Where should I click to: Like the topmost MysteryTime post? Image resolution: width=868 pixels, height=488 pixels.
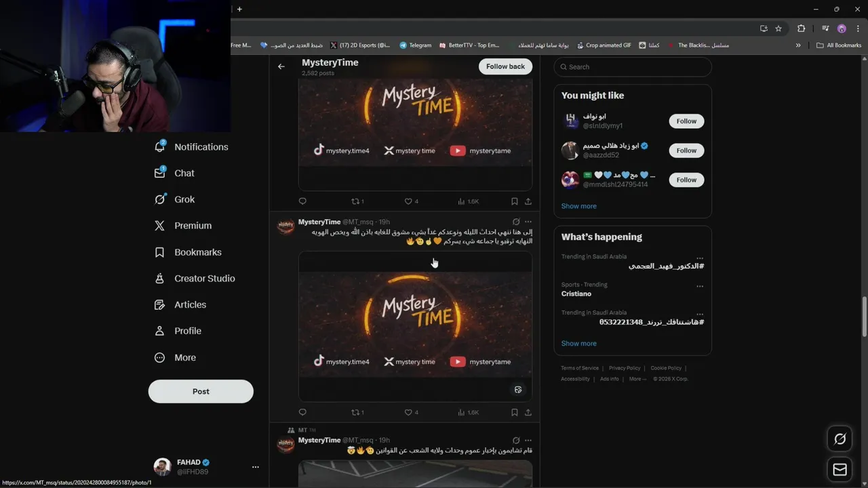(x=411, y=201)
